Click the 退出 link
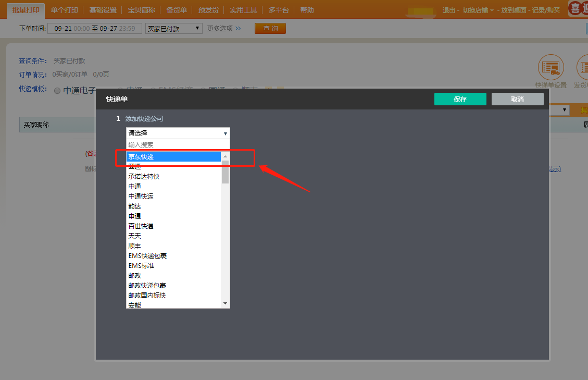 (x=448, y=10)
